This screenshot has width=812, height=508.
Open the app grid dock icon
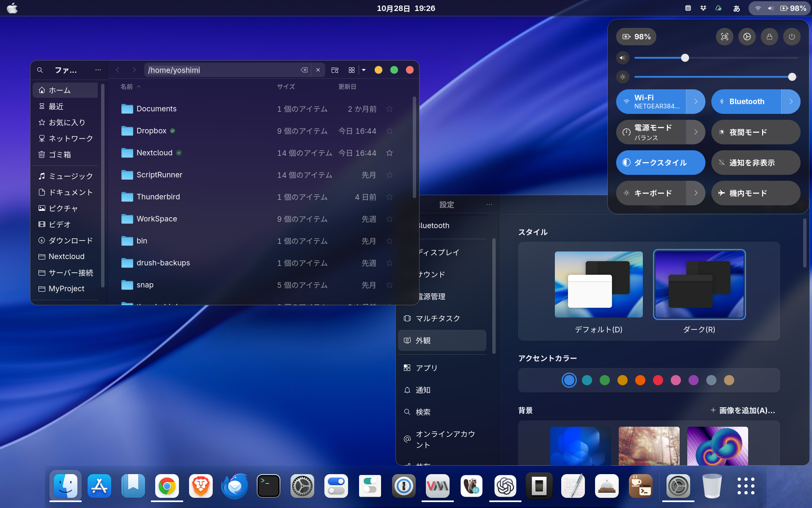pyautogui.click(x=746, y=486)
